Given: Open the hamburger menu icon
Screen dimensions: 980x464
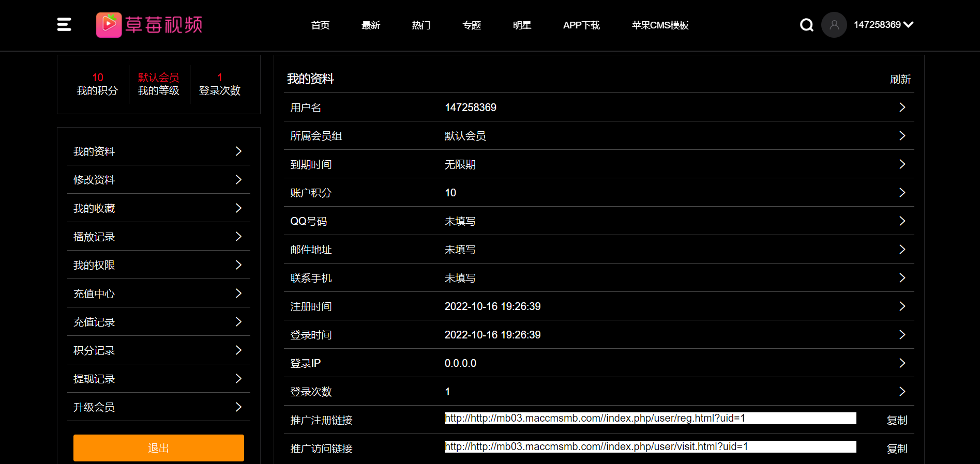Looking at the screenshot, I should [x=64, y=24].
